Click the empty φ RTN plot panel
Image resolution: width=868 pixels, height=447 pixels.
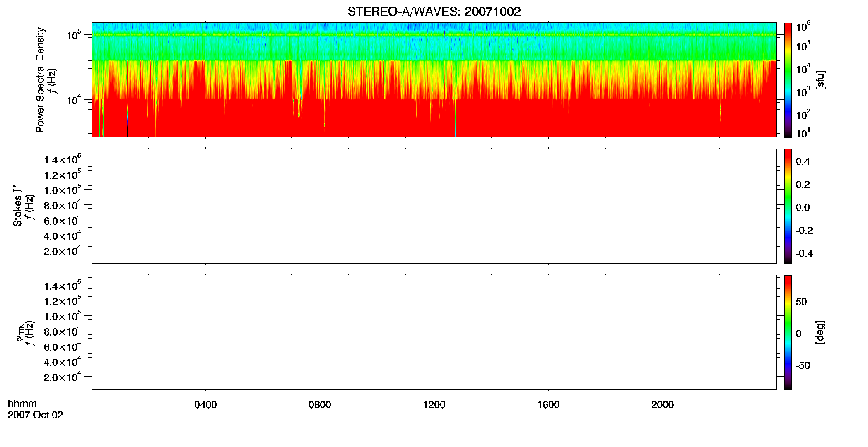coord(434,332)
